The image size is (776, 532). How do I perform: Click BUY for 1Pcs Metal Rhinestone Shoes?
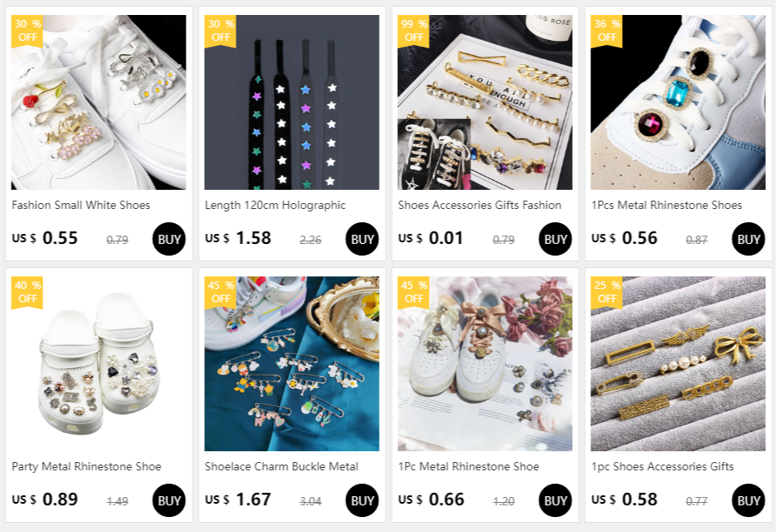pos(749,239)
